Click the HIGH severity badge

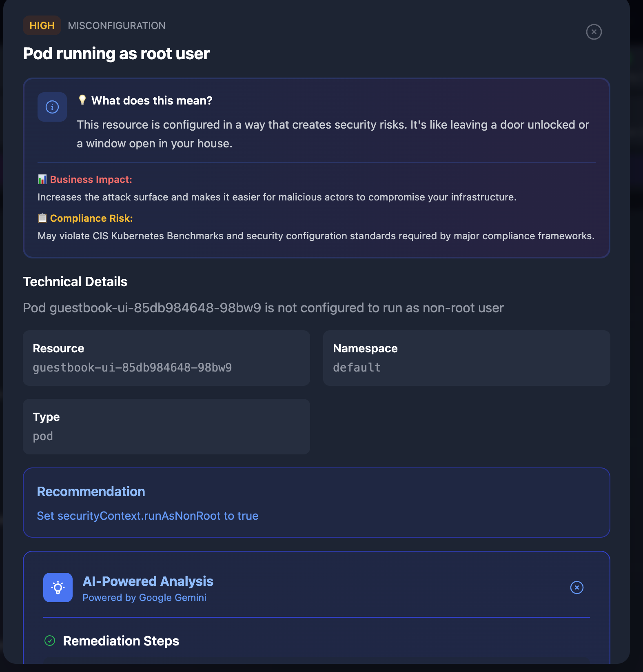(42, 25)
